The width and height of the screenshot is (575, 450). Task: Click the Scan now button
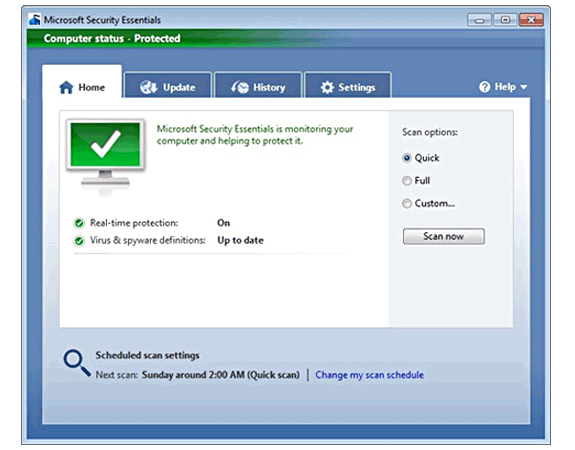(x=444, y=236)
